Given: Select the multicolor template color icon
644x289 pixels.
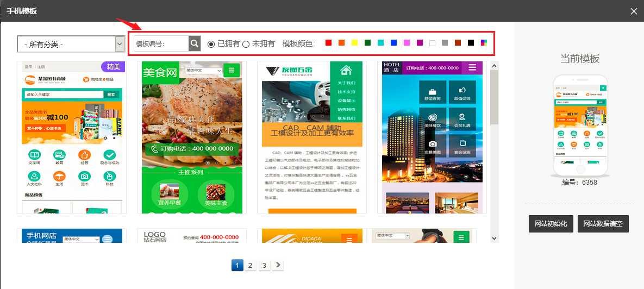Looking at the screenshot, I should (484, 43).
